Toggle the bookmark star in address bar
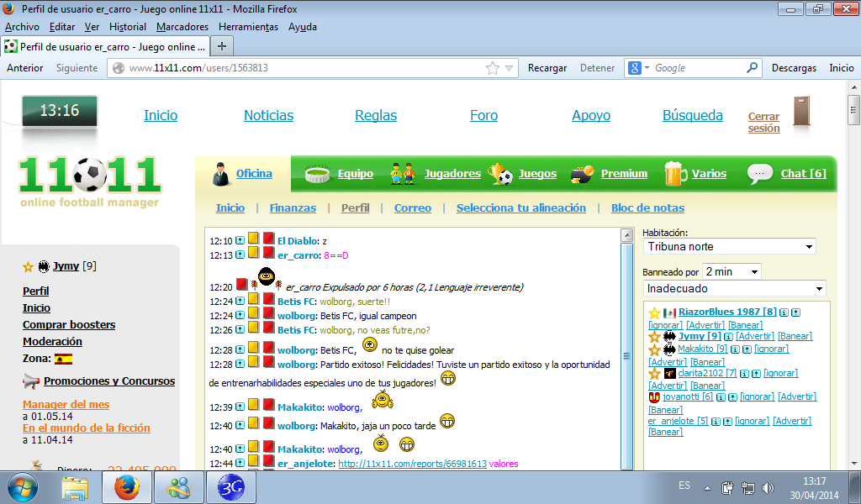This screenshot has width=861, height=504. pos(493,68)
